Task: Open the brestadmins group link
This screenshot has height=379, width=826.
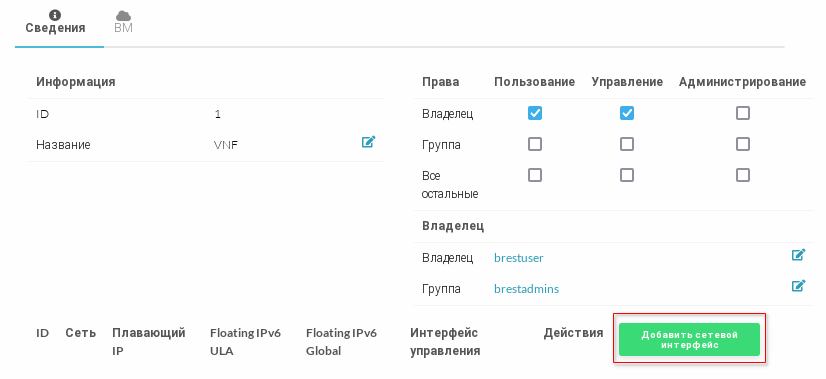Action: pos(526,289)
